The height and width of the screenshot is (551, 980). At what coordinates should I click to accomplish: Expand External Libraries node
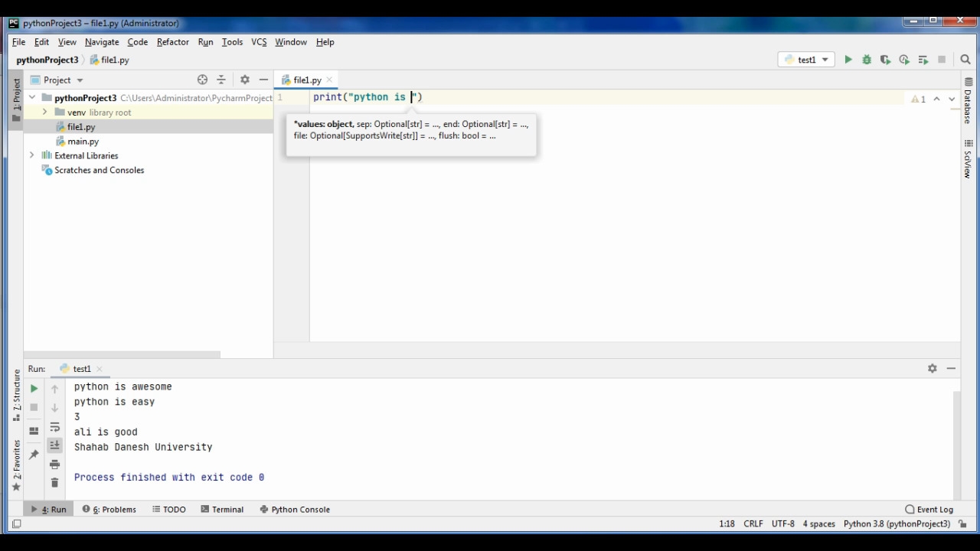pyautogui.click(x=32, y=155)
